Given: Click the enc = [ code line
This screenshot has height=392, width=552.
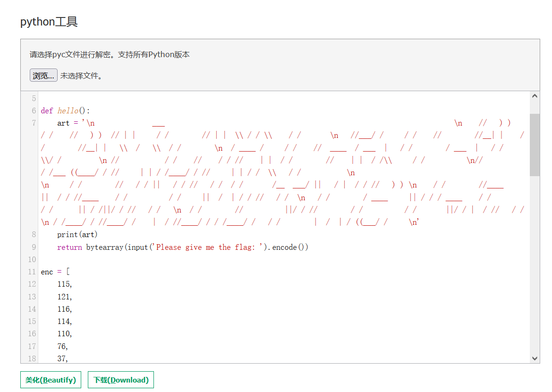Looking at the screenshot, I should coord(55,272).
